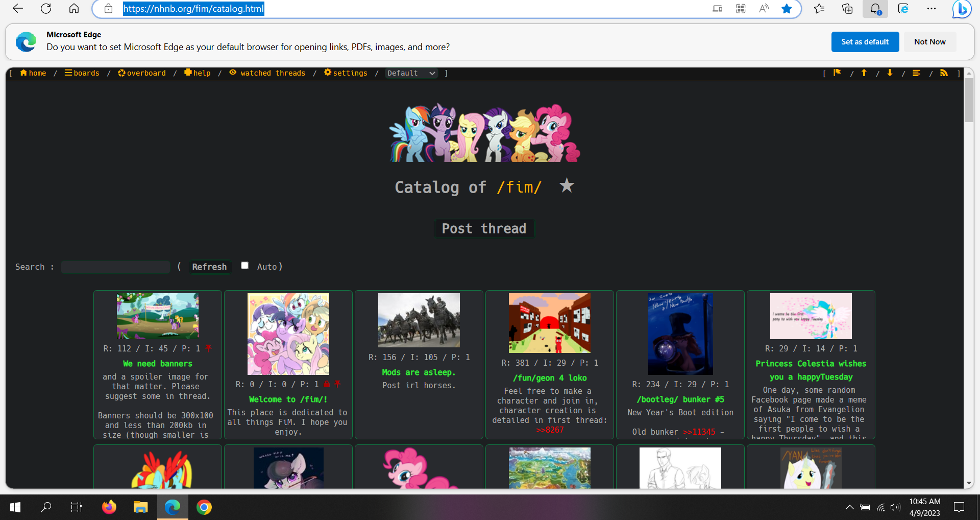
Task: Click the pony banner image
Action: tap(484, 132)
